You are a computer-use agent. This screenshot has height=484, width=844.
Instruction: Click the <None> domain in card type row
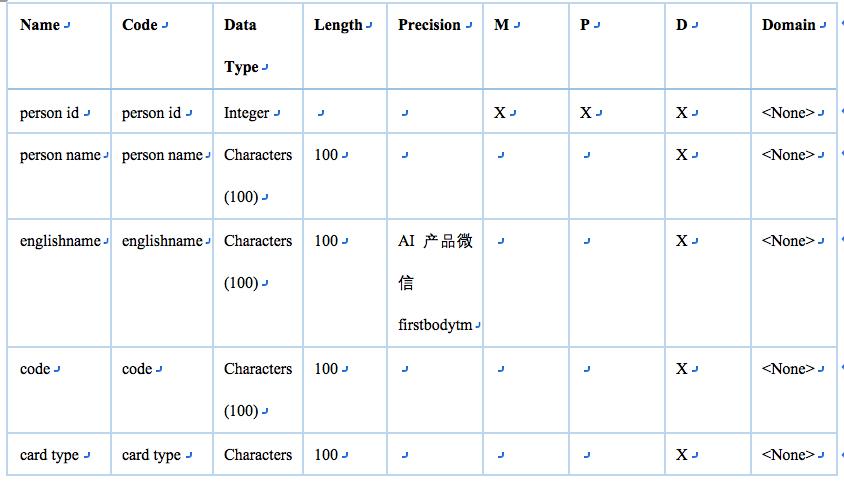788,455
